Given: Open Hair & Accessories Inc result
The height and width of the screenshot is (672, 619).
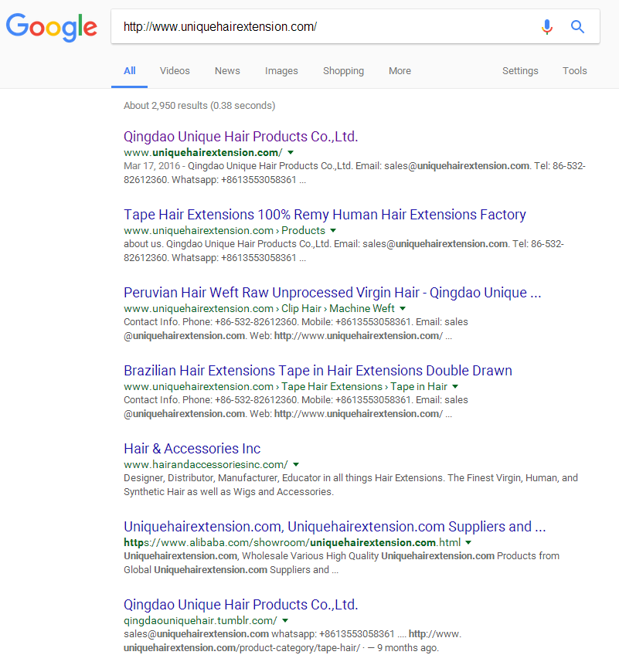Looking at the screenshot, I should point(192,448).
